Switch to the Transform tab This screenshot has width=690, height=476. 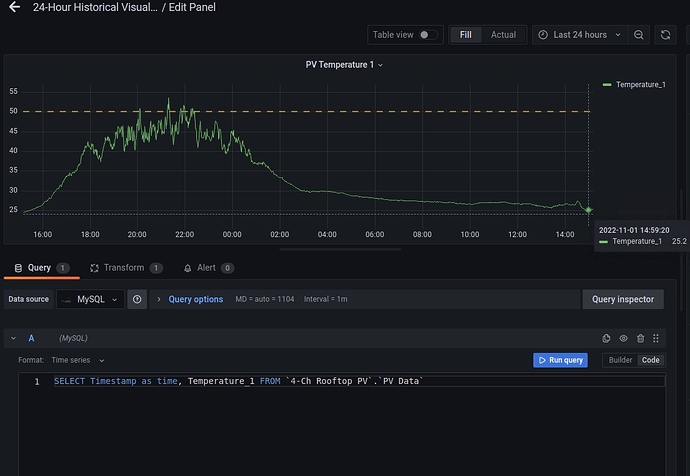126,268
